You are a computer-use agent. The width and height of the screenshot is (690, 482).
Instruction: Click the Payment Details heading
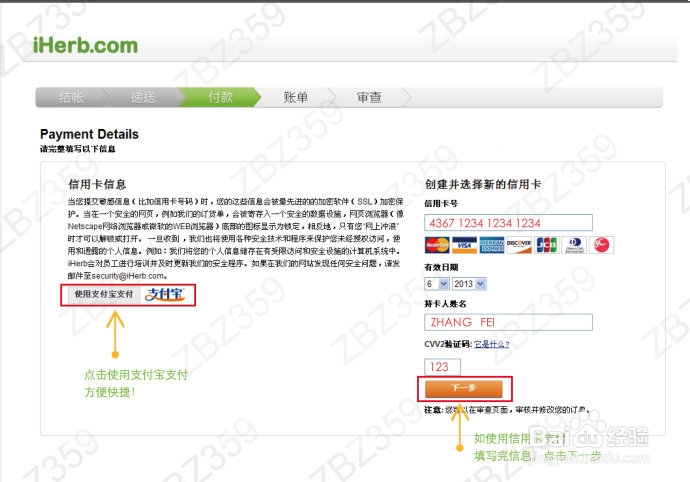[89, 134]
